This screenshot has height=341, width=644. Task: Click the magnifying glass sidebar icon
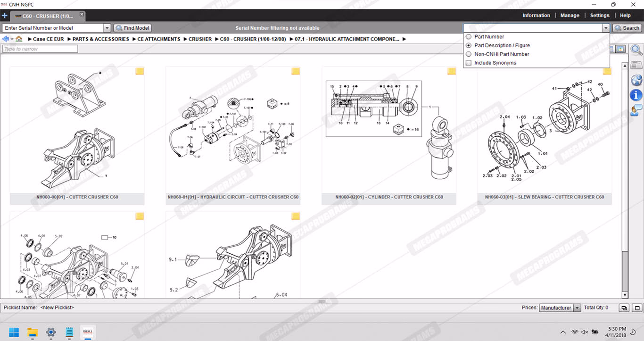pos(636,50)
